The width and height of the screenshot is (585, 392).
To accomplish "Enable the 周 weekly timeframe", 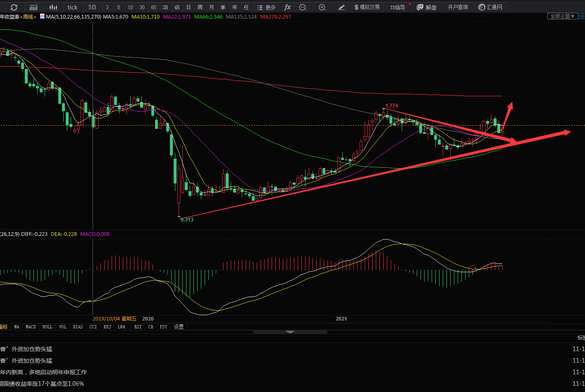I will [200, 7].
